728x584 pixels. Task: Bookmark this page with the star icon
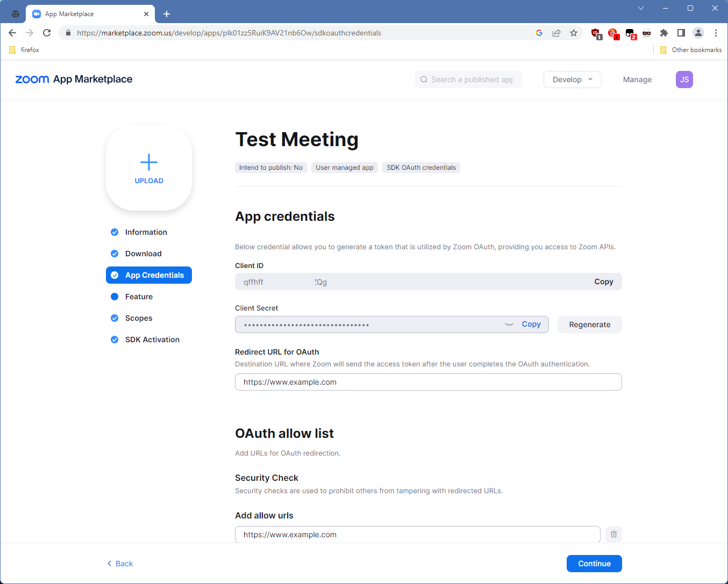574,33
